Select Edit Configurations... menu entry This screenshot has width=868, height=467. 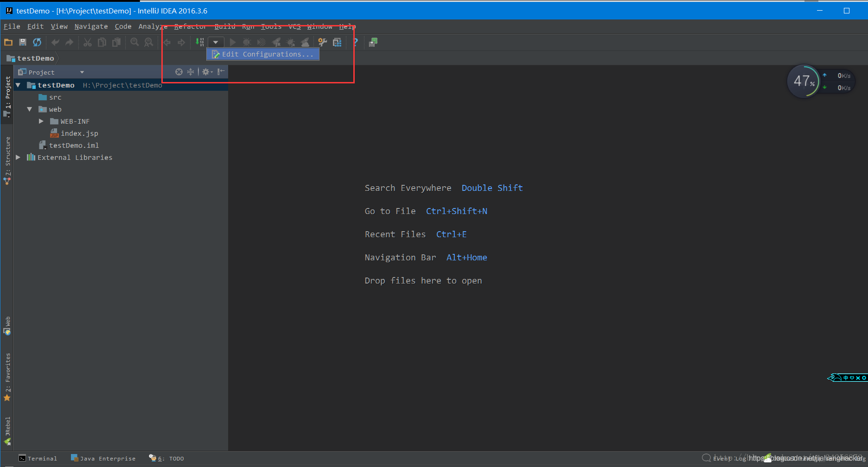(263, 54)
